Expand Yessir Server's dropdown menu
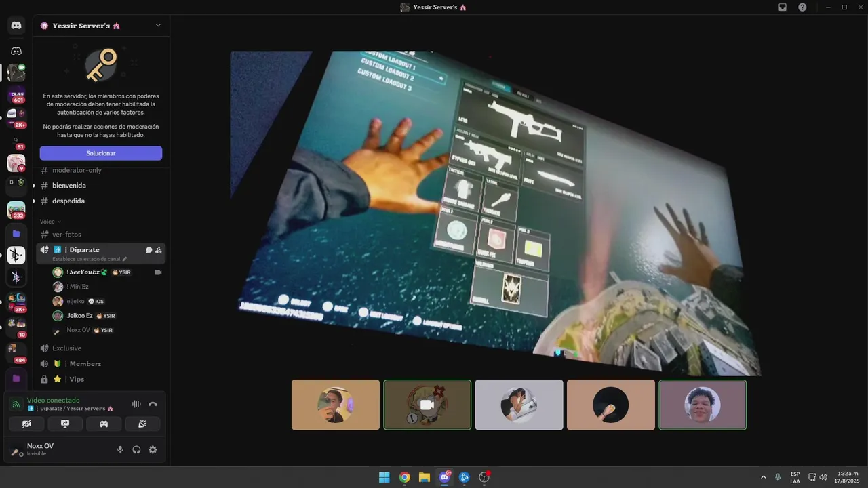Image resolution: width=868 pixels, height=488 pixels. coord(158,26)
